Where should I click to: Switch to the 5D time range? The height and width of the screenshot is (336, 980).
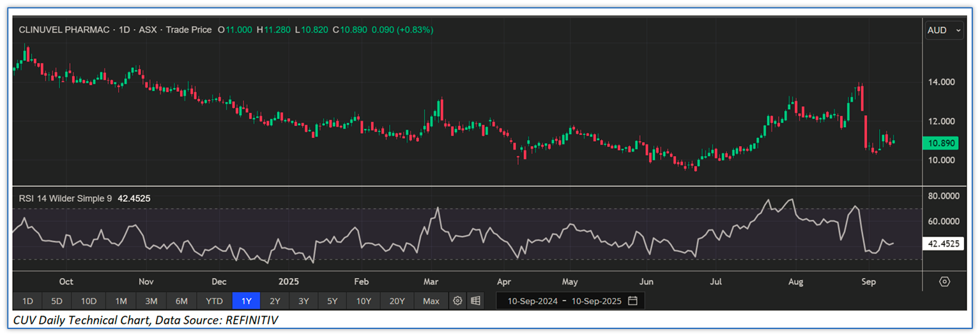(x=57, y=301)
